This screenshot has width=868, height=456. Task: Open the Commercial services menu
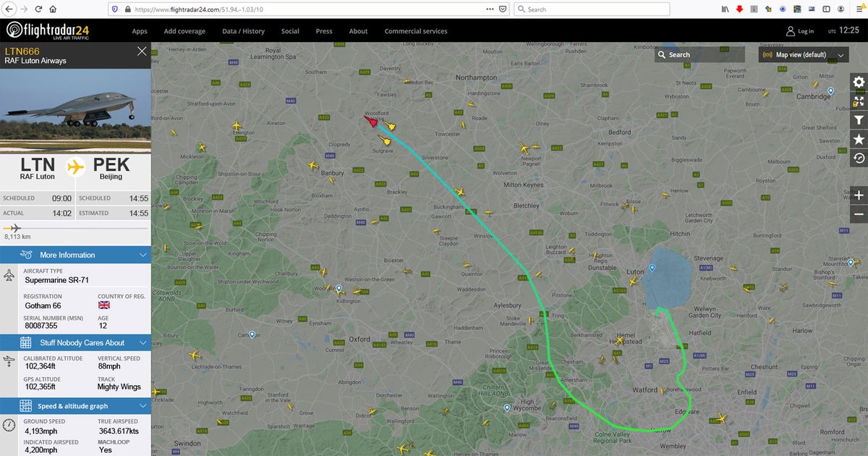pos(416,31)
